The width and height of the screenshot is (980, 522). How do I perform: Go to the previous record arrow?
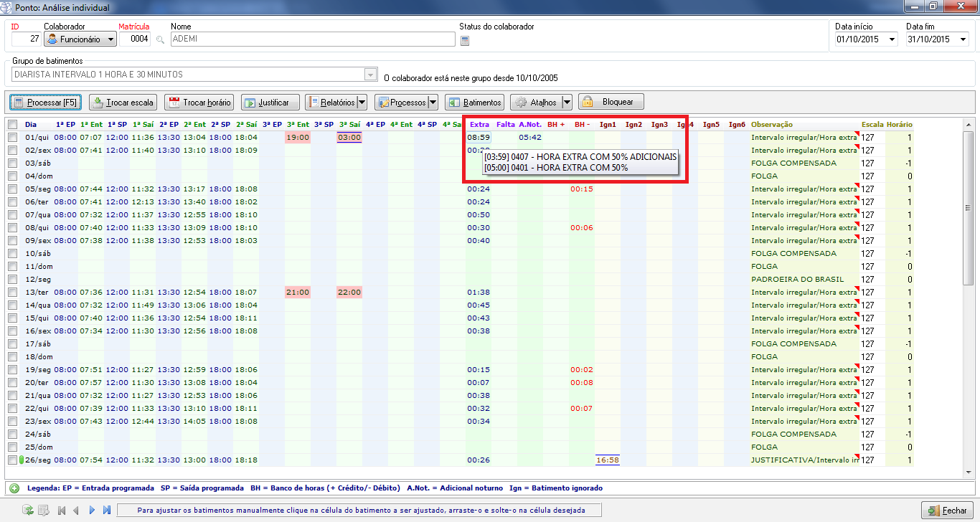[x=77, y=511]
